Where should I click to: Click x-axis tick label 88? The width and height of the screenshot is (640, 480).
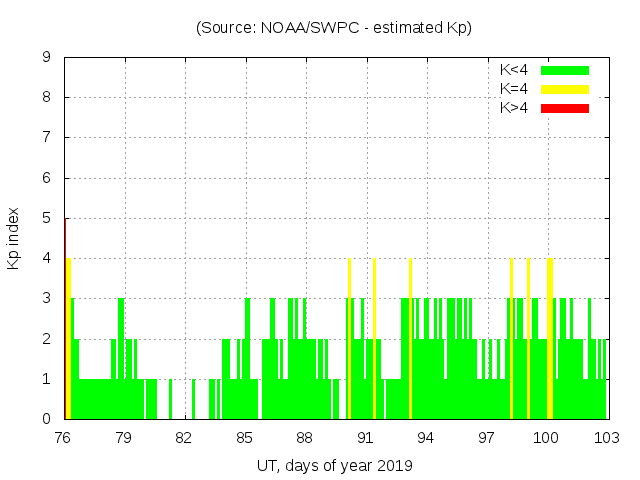[x=305, y=438]
